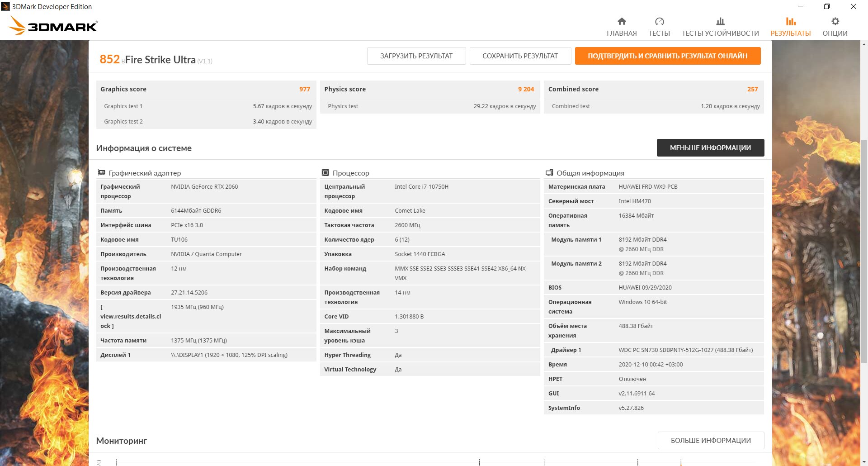
Task: Click the Windows 10 64-bit value
Action: pyautogui.click(x=643, y=302)
